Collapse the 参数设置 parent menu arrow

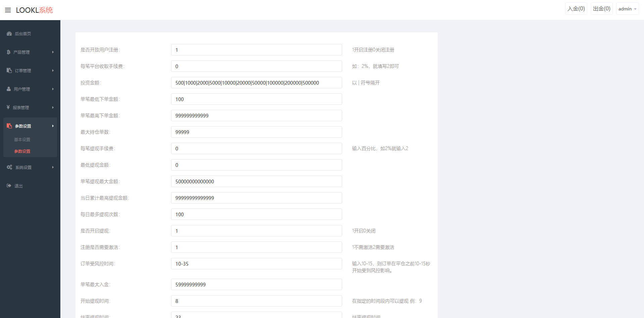tap(53, 126)
